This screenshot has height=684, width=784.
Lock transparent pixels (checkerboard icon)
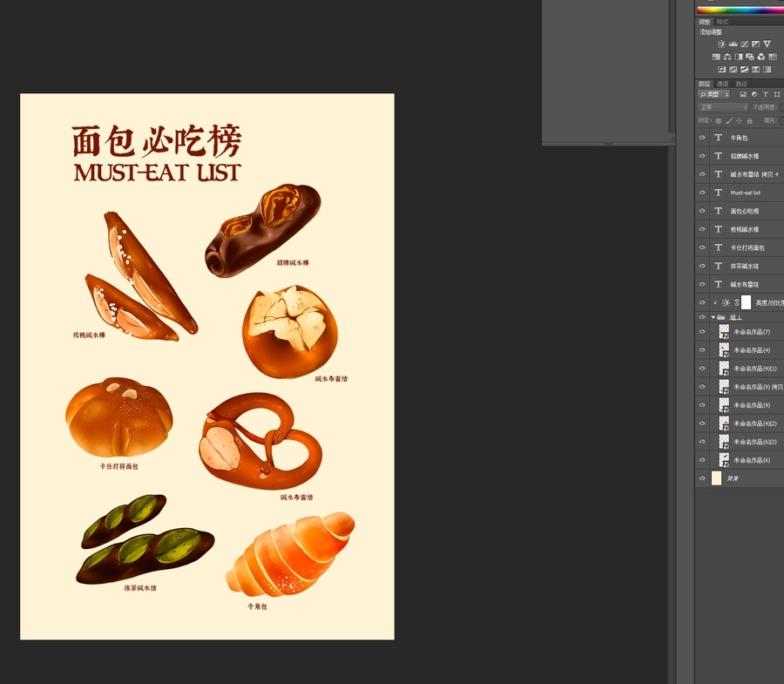[719, 120]
